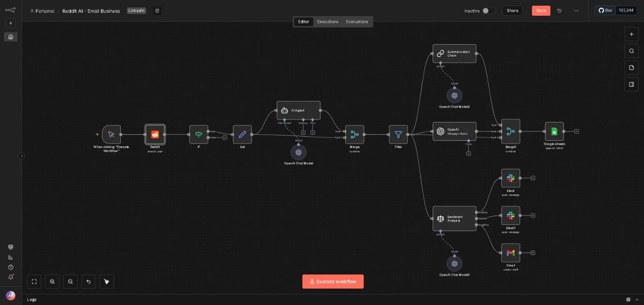Save the workflow
This screenshot has height=305, width=644.
pyautogui.click(x=541, y=11)
